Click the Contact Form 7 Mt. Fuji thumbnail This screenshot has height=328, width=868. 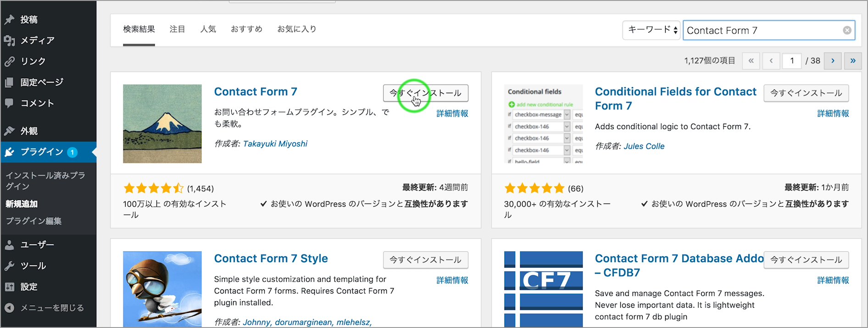(162, 124)
